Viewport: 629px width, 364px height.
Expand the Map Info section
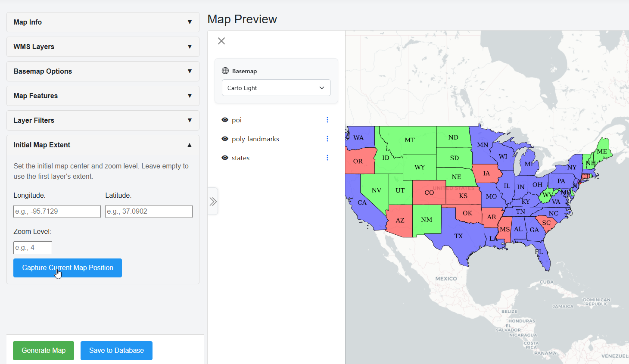pyautogui.click(x=103, y=22)
